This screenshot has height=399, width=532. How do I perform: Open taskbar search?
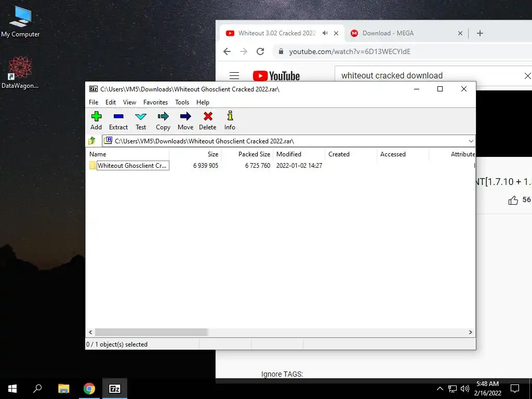coord(37,389)
